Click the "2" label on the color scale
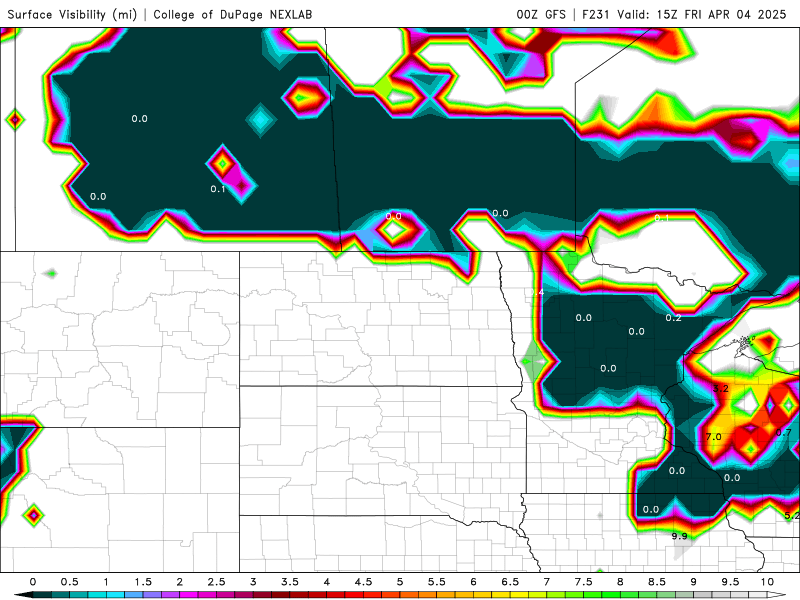800x600 pixels. (180, 582)
